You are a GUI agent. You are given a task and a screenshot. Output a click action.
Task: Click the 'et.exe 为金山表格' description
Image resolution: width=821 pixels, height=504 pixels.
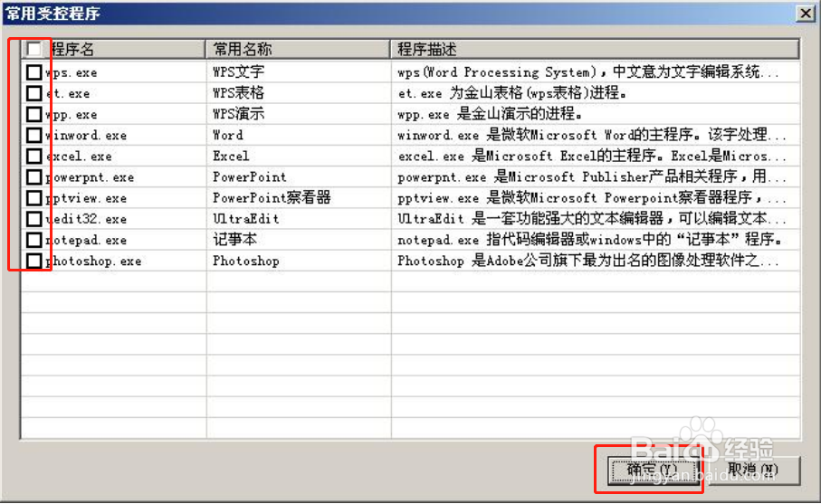(512, 92)
